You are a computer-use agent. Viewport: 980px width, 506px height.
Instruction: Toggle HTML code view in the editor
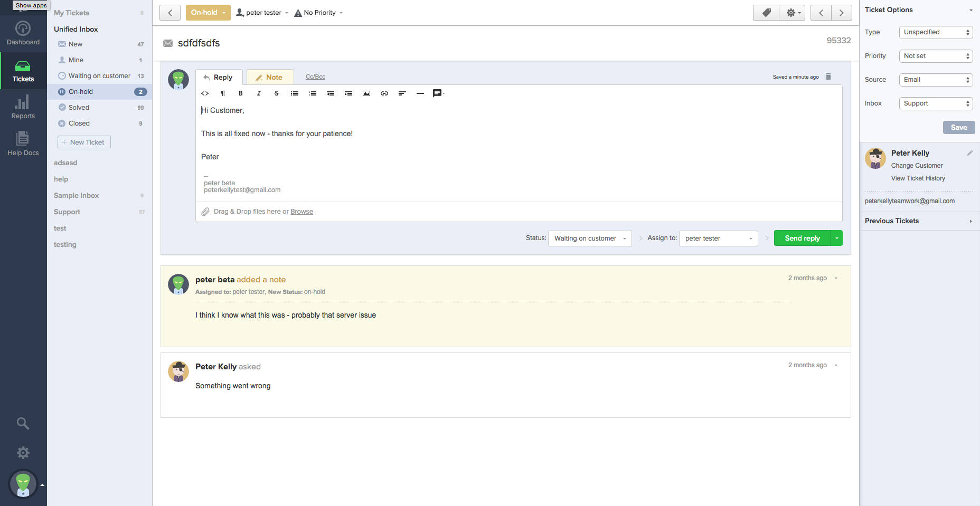point(205,93)
